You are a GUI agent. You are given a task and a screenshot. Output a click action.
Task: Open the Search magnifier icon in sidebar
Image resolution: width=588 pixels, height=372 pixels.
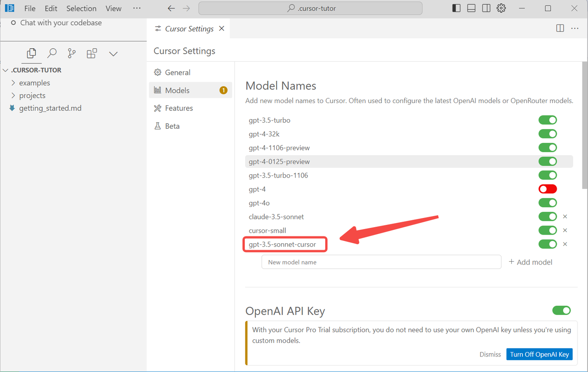point(52,54)
